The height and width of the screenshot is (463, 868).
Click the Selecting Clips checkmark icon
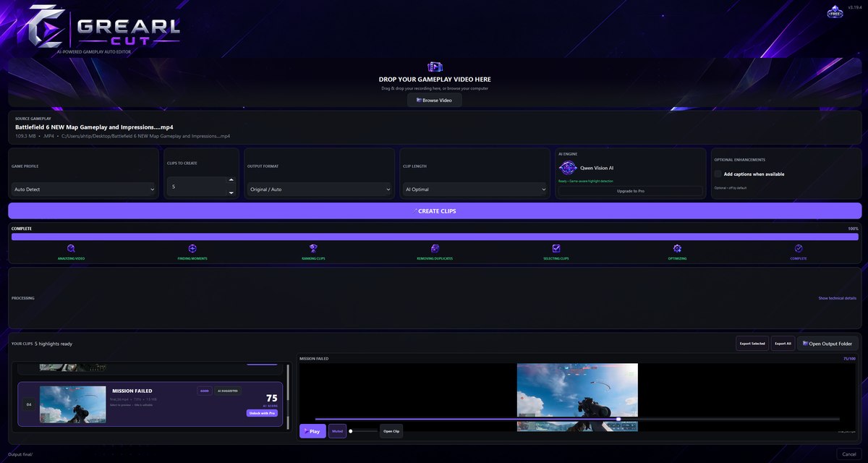pyautogui.click(x=556, y=248)
